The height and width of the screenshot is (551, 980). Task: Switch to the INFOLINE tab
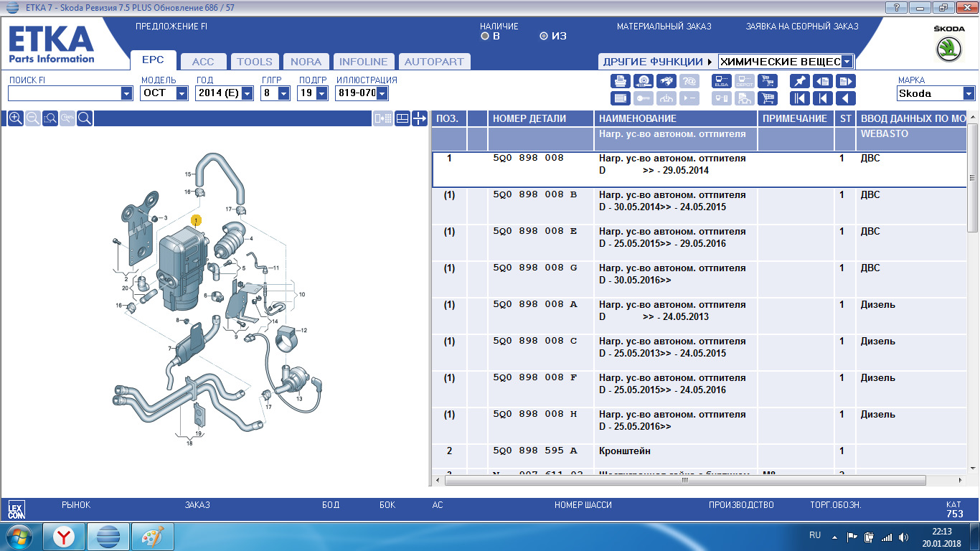[363, 62]
